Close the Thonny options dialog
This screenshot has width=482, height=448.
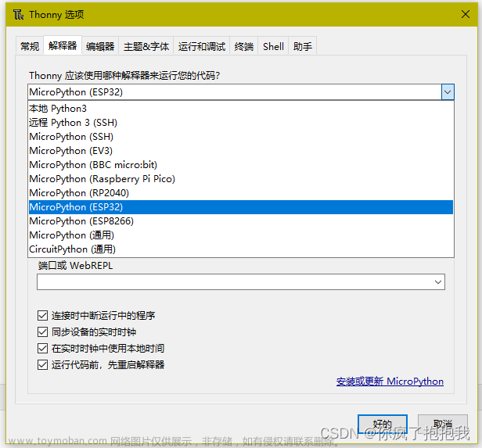465,14
